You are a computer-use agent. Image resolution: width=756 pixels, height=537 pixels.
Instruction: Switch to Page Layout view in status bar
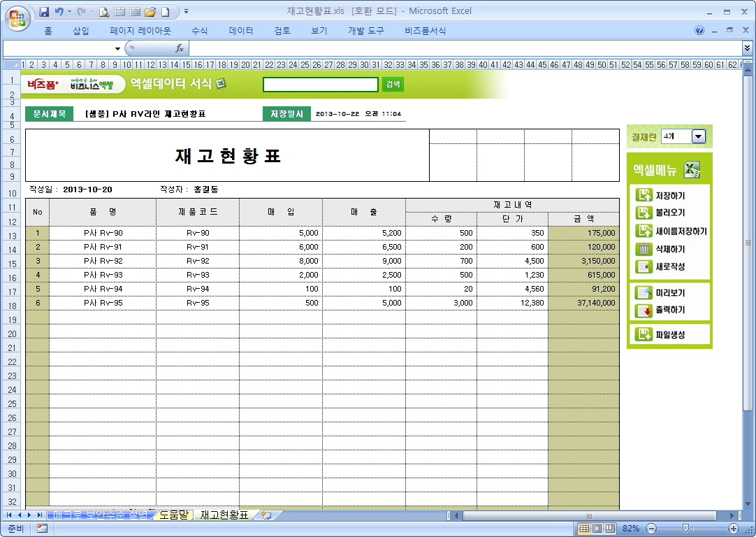(x=597, y=529)
